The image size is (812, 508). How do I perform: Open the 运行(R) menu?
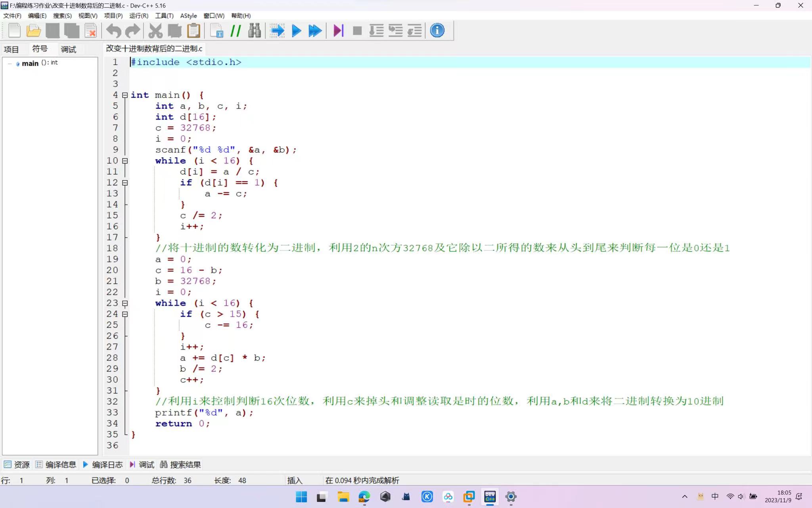(x=138, y=16)
